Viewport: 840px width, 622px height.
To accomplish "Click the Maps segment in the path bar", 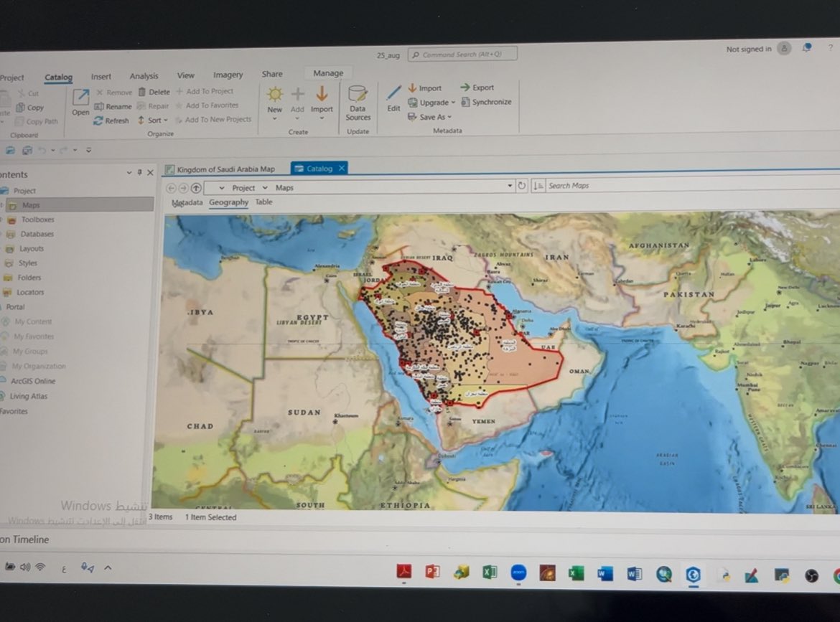I will point(284,188).
